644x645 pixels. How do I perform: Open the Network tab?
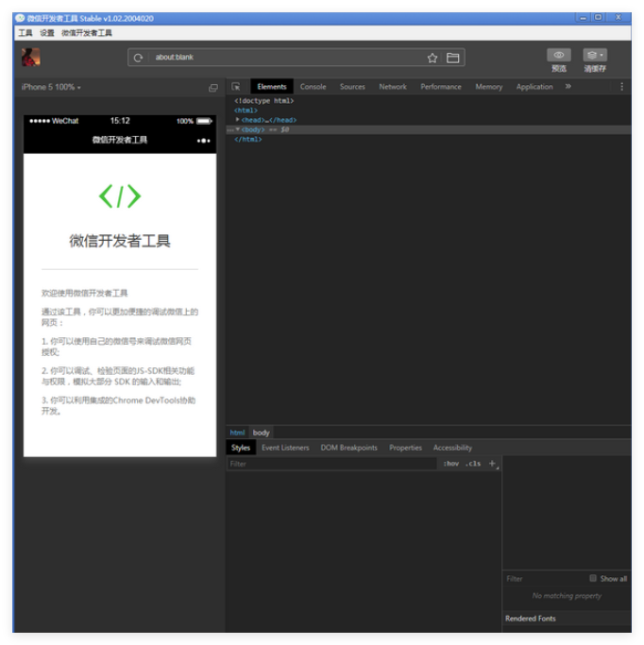point(393,87)
